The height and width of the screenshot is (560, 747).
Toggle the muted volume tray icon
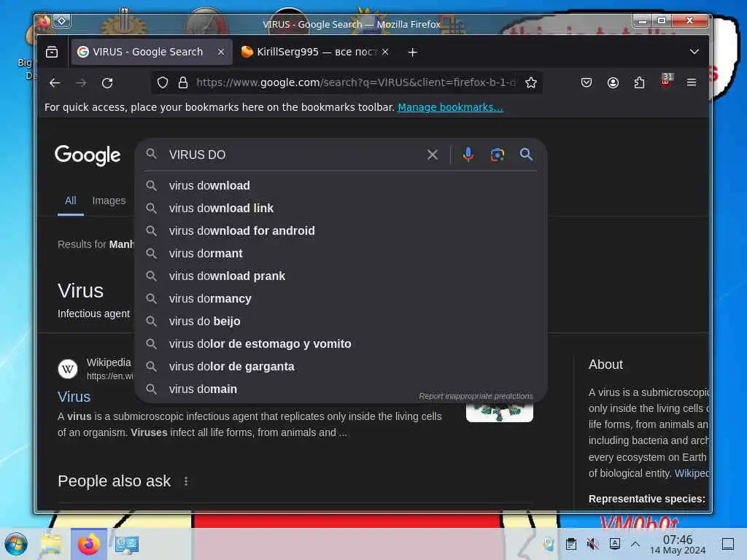[x=592, y=544]
